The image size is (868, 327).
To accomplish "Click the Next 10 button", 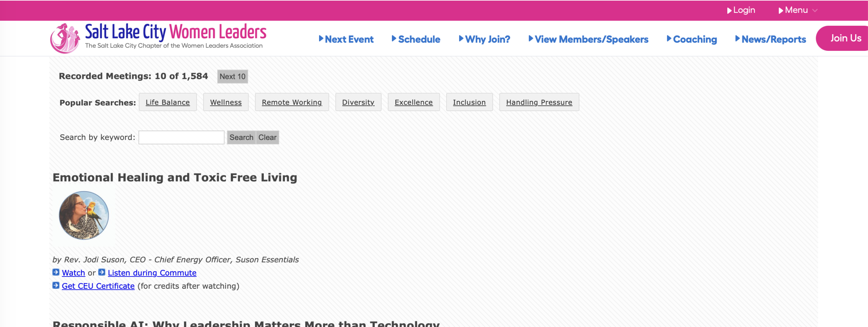I will pyautogui.click(x=233, y=77).
